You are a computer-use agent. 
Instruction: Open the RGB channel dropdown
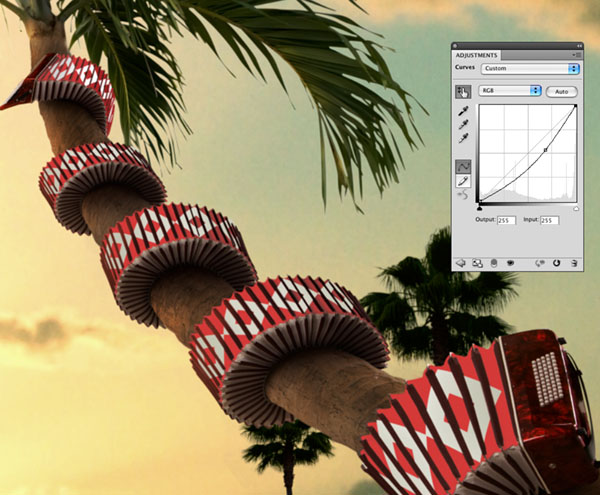[x=510, y=91]
